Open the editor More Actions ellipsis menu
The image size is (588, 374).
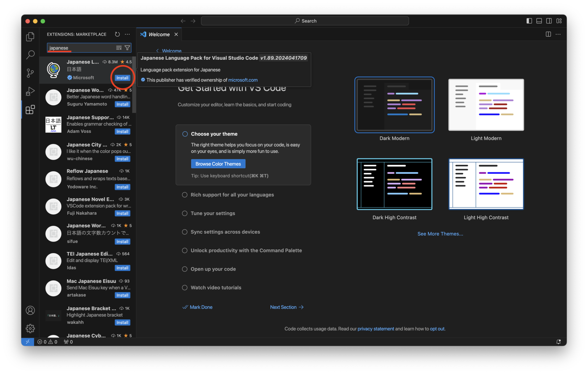pos(558,34)
